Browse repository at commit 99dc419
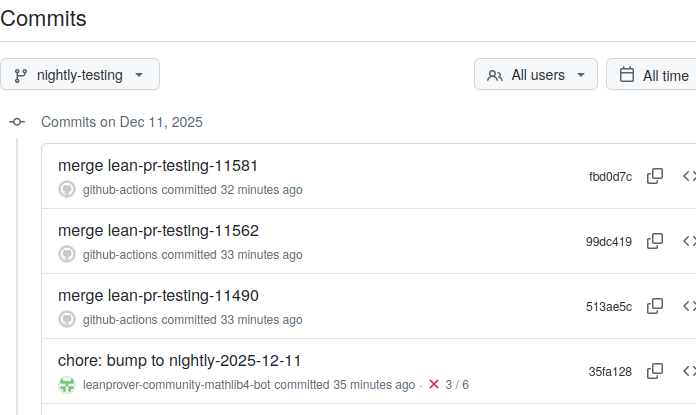 [x=688, y=241]
